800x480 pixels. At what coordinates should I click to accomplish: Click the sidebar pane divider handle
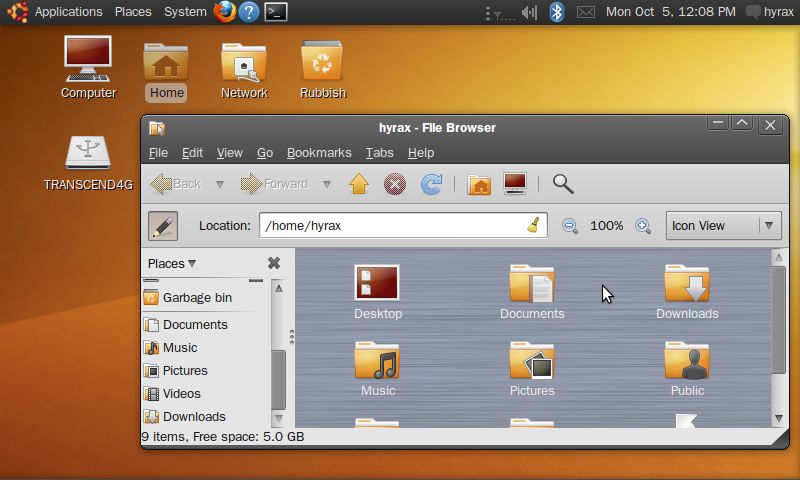click(291, 337)
